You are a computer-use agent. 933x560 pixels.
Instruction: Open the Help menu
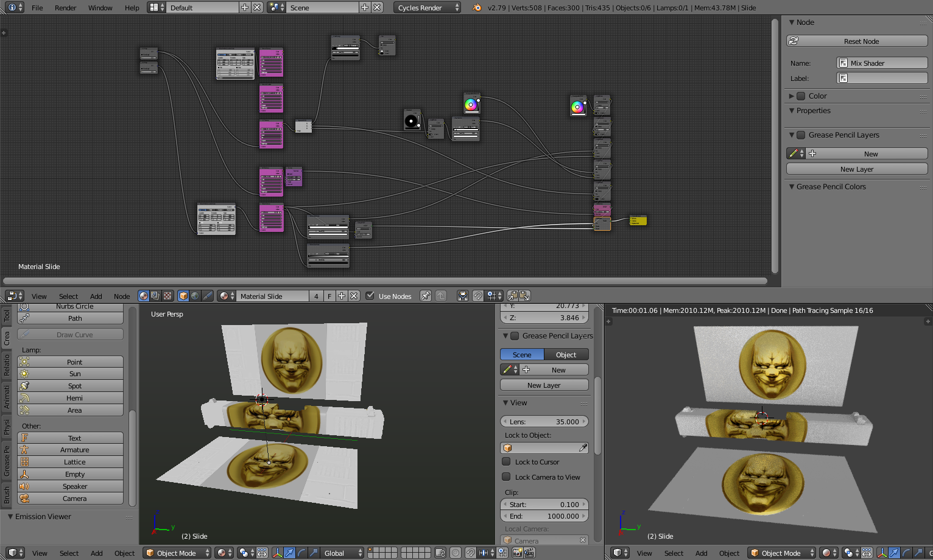click(132, 7)
